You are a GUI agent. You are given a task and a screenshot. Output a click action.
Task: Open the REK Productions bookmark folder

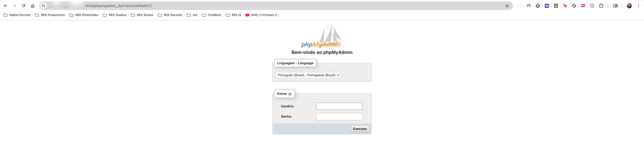click(x=50, y=15)
